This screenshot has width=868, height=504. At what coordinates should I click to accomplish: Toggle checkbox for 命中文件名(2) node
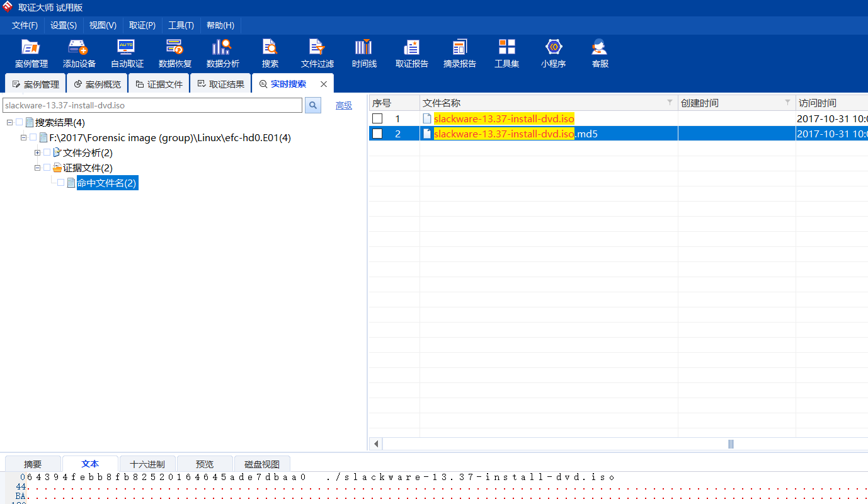(x=60, y=183)
